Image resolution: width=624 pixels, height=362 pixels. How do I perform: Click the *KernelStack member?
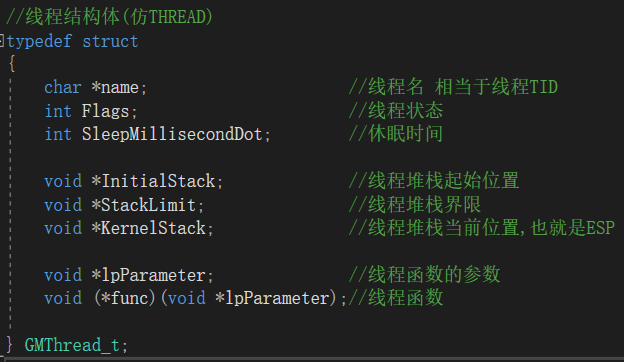tap(148, 228)
